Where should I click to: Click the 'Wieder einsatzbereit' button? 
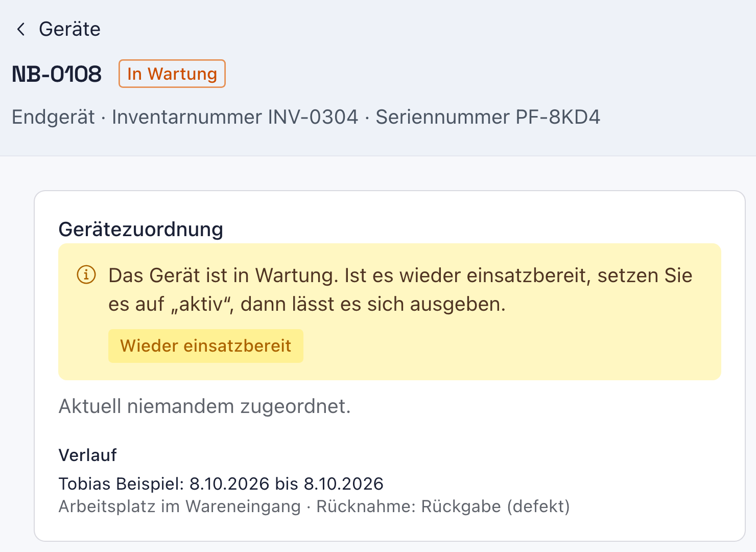[206, 346]
